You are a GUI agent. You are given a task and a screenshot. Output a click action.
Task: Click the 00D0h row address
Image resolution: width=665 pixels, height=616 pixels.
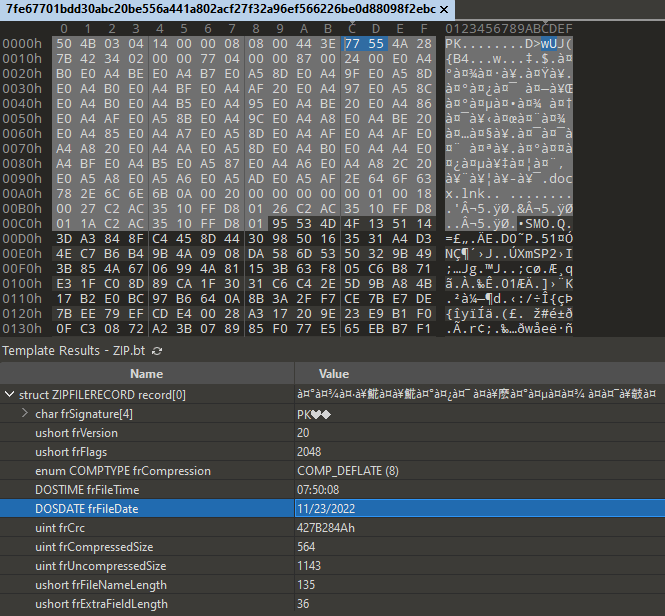click(21, 239)
